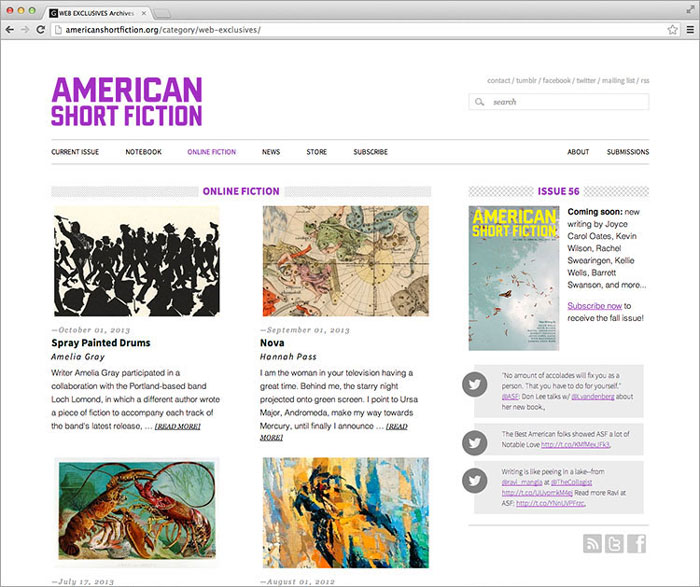The width and height of the screenshot is (700, 587).
Task: Click the address bar URL
Action: pyautogui.click(x=163, y=30)
